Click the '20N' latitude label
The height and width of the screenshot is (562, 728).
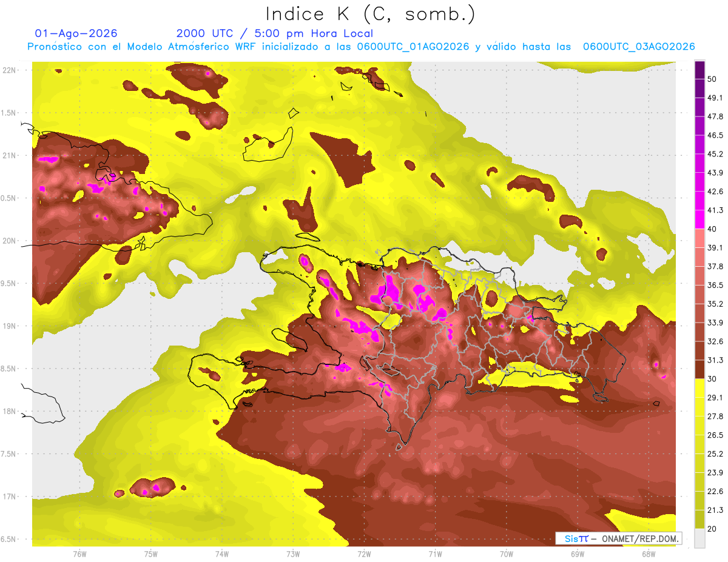10,241
